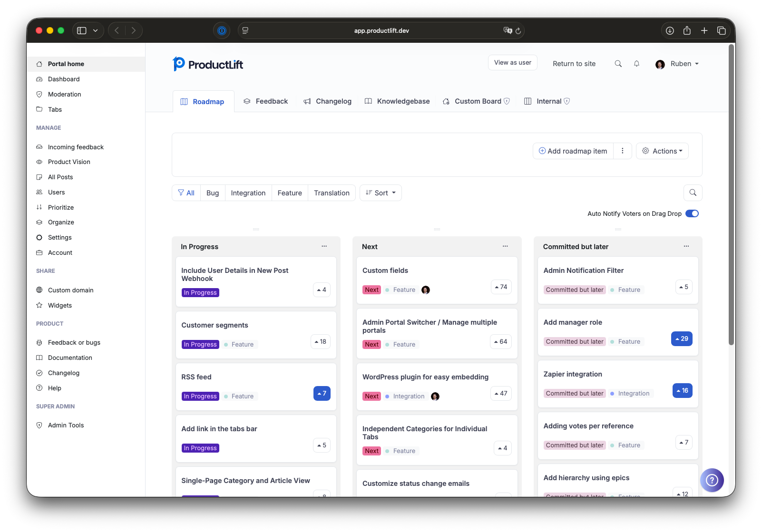Open the Sort dropdown
Viewport: 762px width, 532px height.
coord(381,193)
